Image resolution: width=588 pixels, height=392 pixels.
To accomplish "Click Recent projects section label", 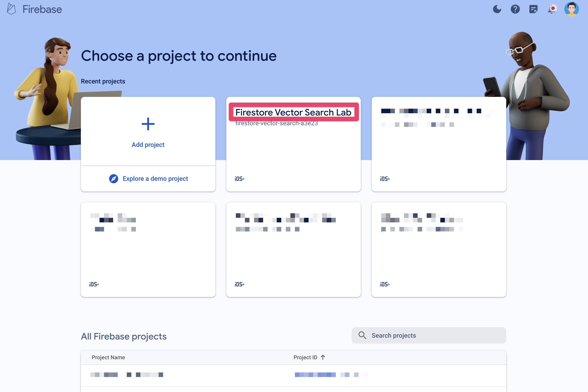I will [103, 80].
